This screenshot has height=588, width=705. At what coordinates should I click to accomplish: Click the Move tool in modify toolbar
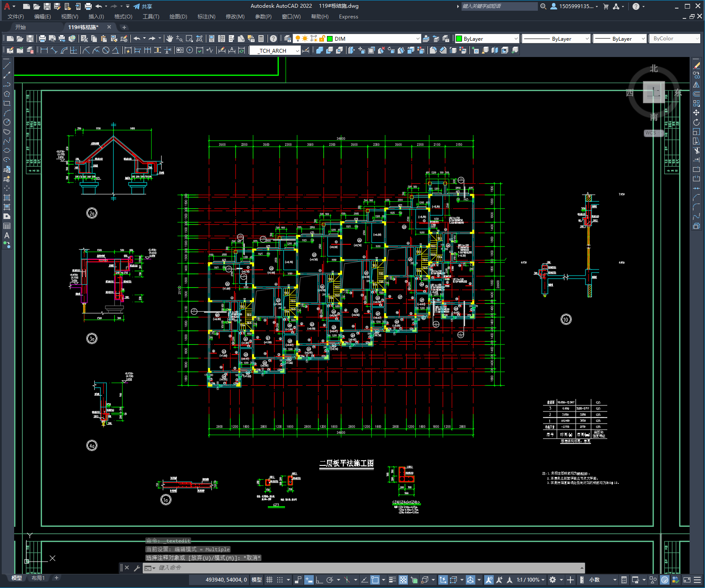[x=696, y=113]
